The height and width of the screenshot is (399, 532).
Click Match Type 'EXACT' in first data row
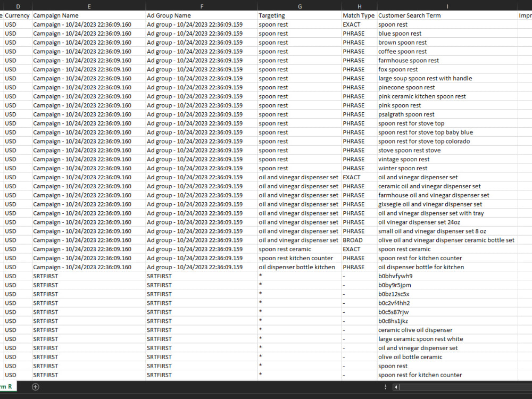pos(359,24)
